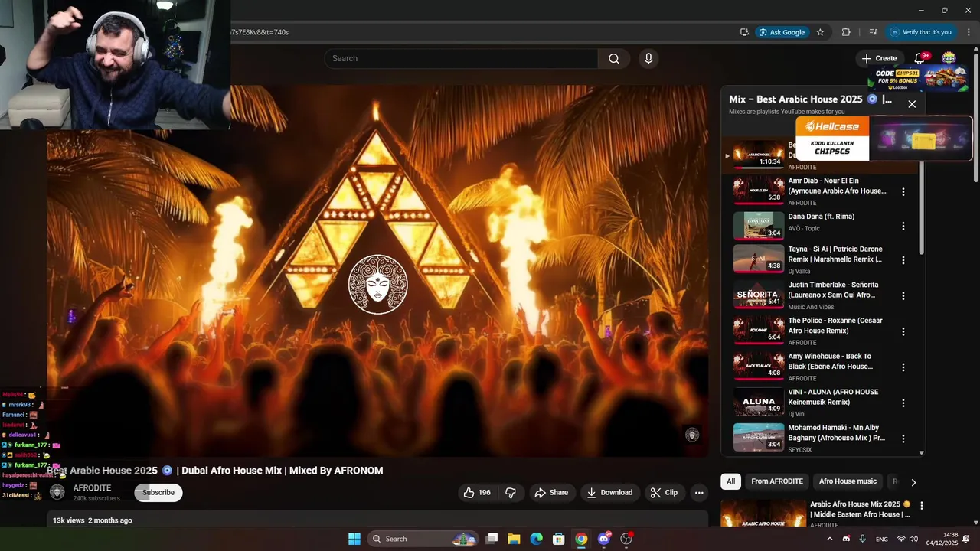
Task: Open Task View on taskbar
Action: tap(492, 539)
